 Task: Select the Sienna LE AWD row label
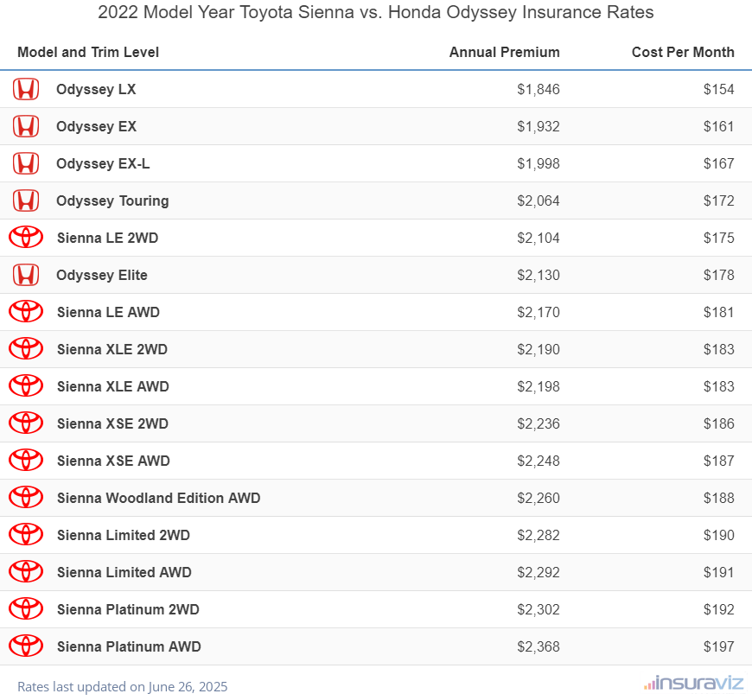(108, 312)
